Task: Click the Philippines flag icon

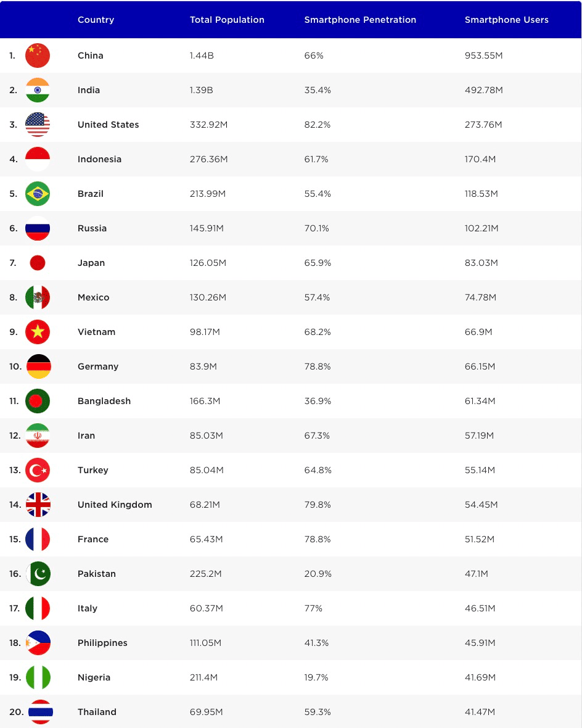Action: pyautogui.click(x=38, y=643)
